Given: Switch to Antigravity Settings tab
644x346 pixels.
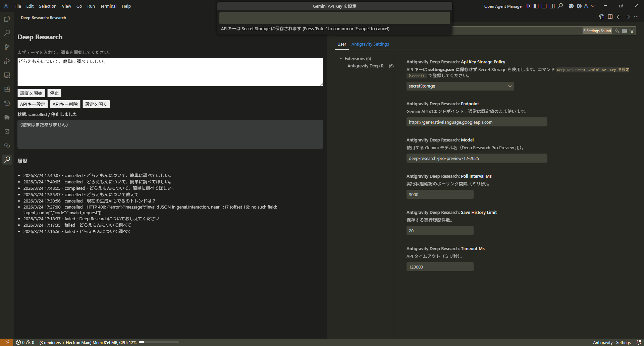Looking at the screenshot, I should (x=370, y=44).
